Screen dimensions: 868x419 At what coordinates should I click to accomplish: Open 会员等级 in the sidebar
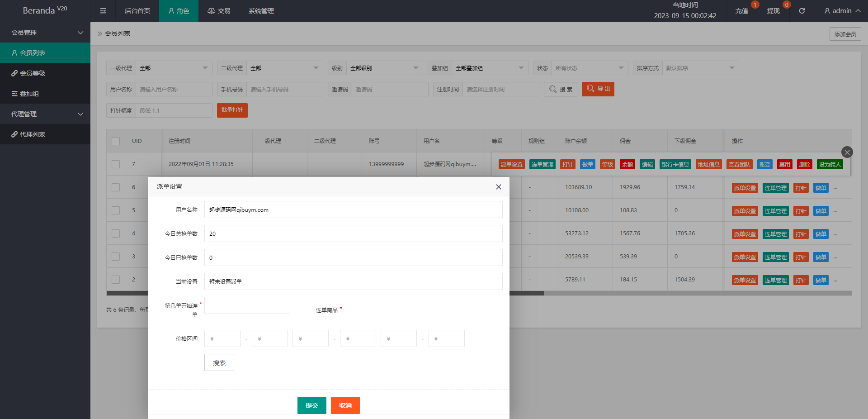(32, 73)
